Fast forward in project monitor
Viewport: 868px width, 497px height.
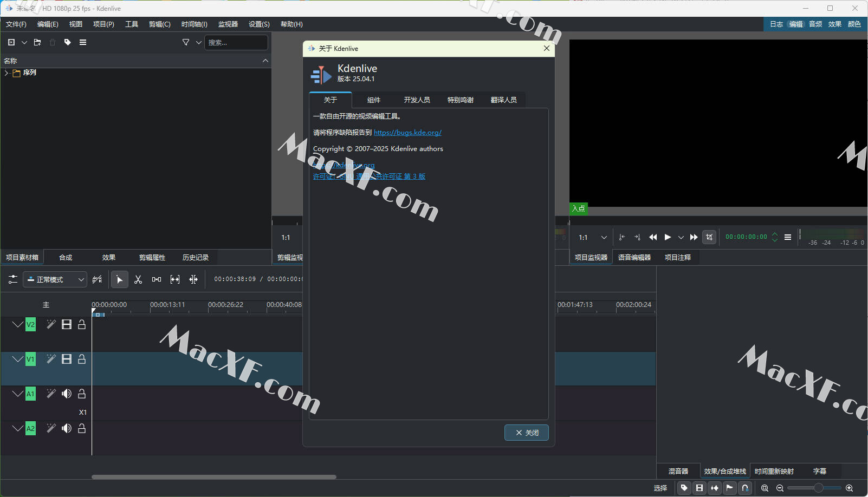(694, 237)
